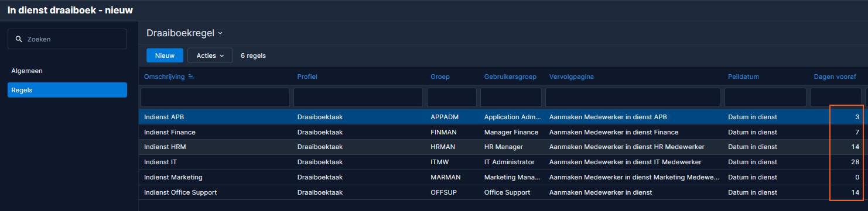
Task: Click the IT Administrator user group cell
Action: pos(510,162)
